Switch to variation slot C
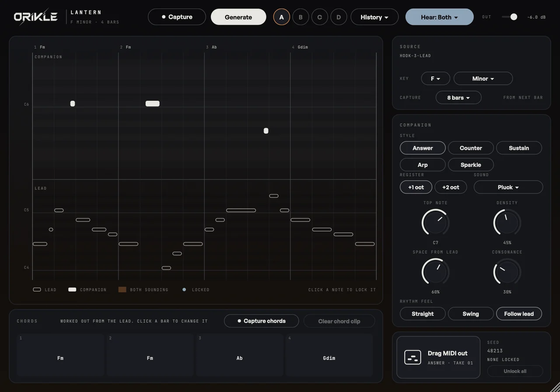This screenshot has height=392, width=560. coord(320,17)
